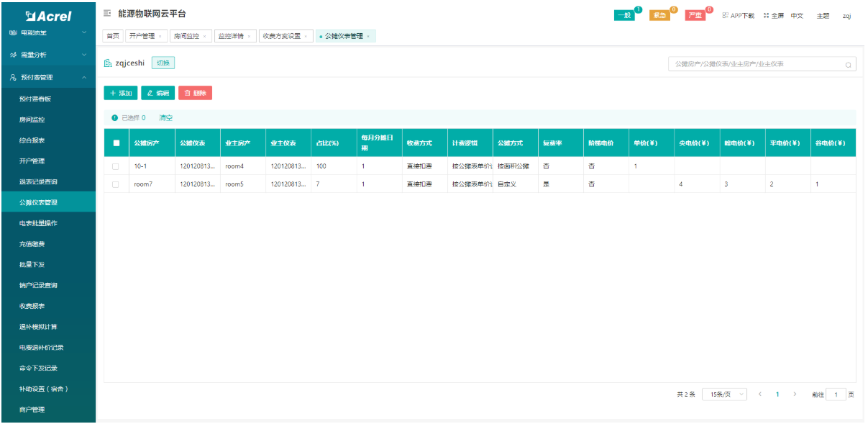Expand the 需量分析 sidebar menu
Viewport: 868px width, 424px height.
(x=84, y=55)
